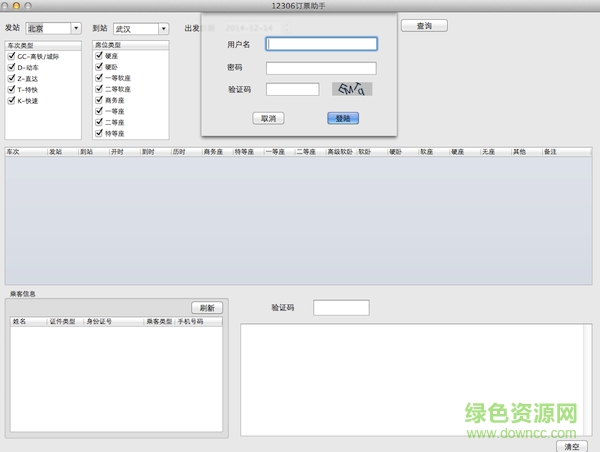
Task: Click the yellow minimize window button
Action: [16, 5]
